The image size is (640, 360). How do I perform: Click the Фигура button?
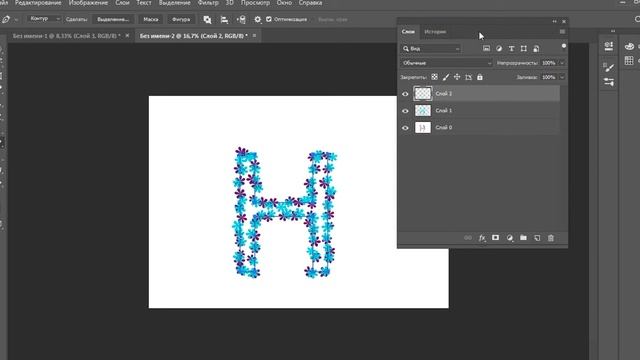pyautogui.click(x=181, y=19)
